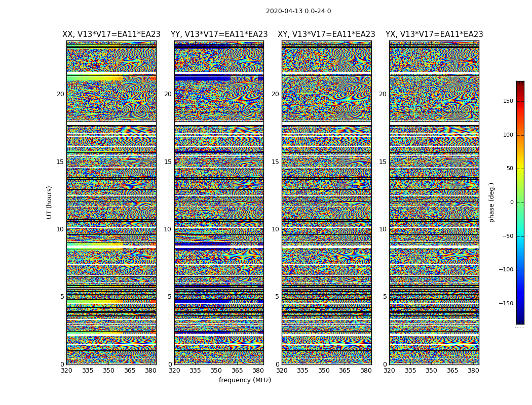Click the 365 MHz tick under YX plot
This screenshot has height=405, width=532.
coord(452,371)
